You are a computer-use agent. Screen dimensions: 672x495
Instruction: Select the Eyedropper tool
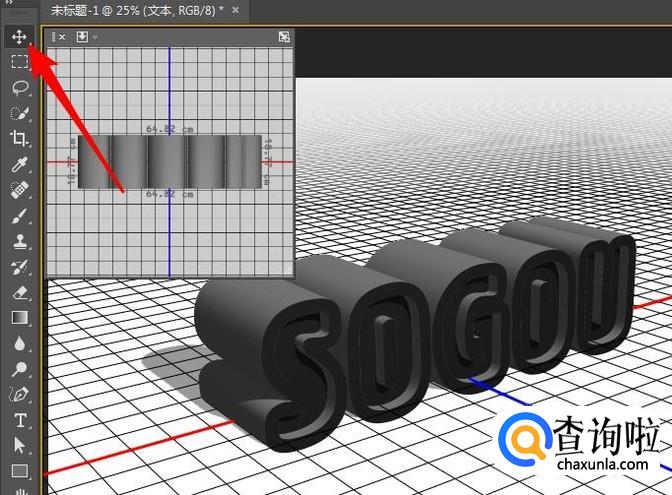[20, 164]
